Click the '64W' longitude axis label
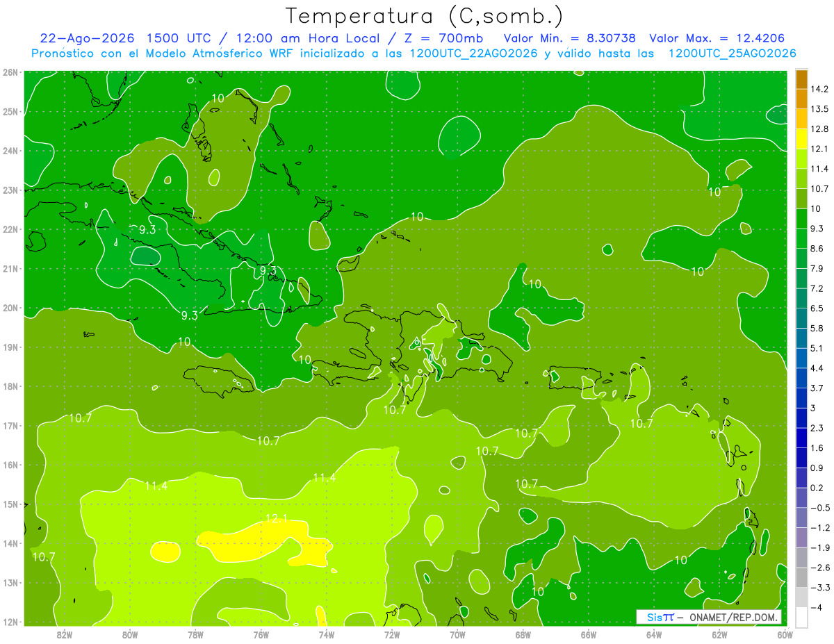 click(654, 634)
